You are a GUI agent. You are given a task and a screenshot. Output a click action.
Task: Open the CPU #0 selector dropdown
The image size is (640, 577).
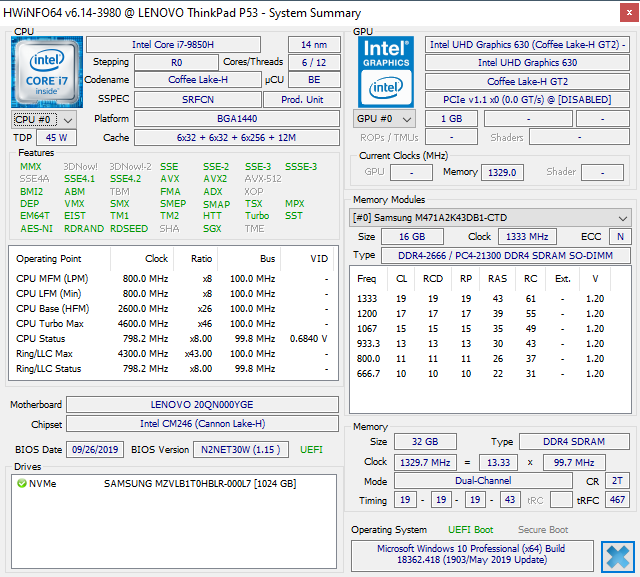[42, 118]
